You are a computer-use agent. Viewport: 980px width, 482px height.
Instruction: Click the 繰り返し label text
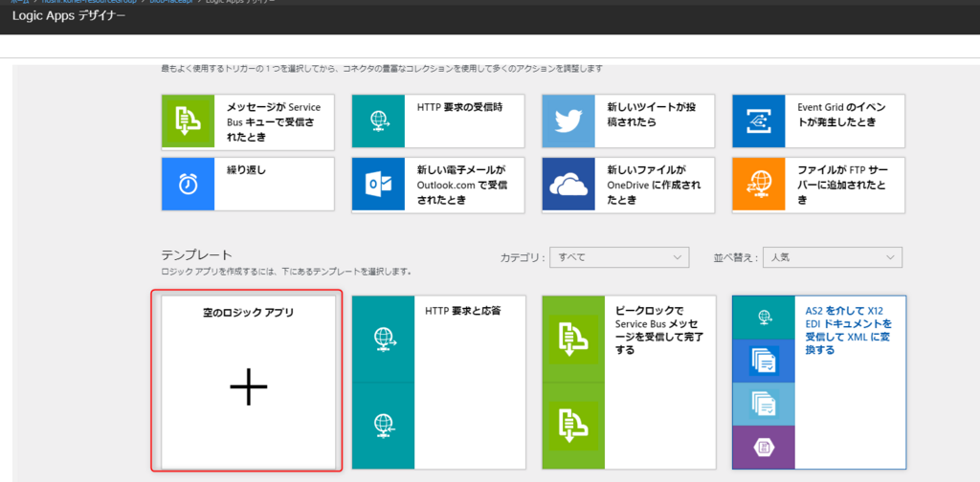246,170
